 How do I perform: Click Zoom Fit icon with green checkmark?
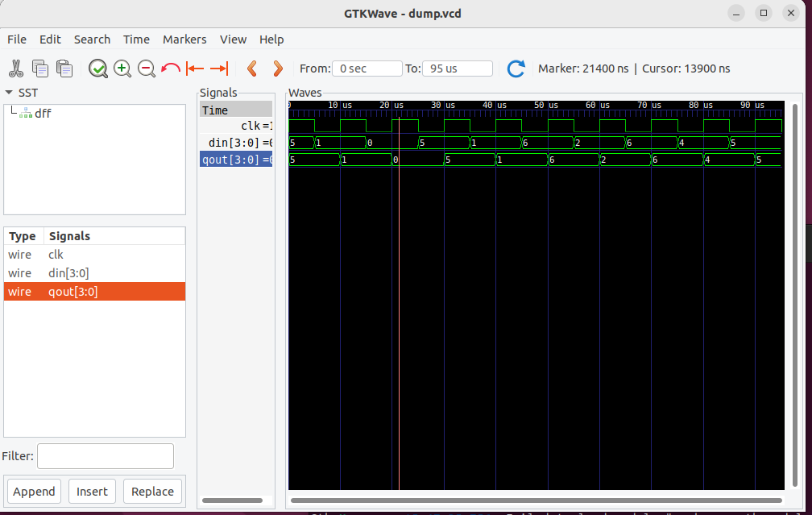coord(98,69)
